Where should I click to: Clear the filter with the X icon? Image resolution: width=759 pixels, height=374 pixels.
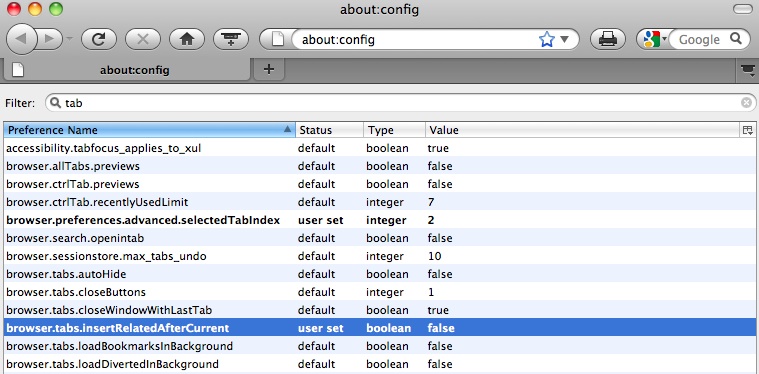[x=746, y=103]
